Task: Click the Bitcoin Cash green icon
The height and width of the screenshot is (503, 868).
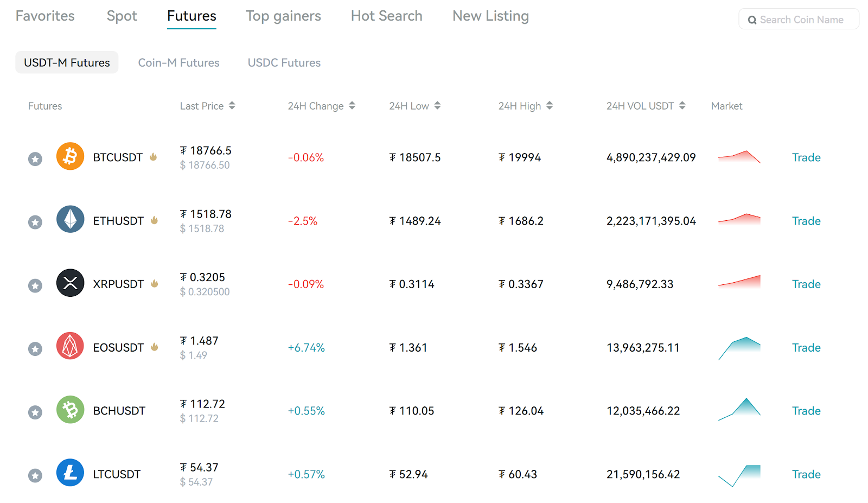Action: [70, 410]
